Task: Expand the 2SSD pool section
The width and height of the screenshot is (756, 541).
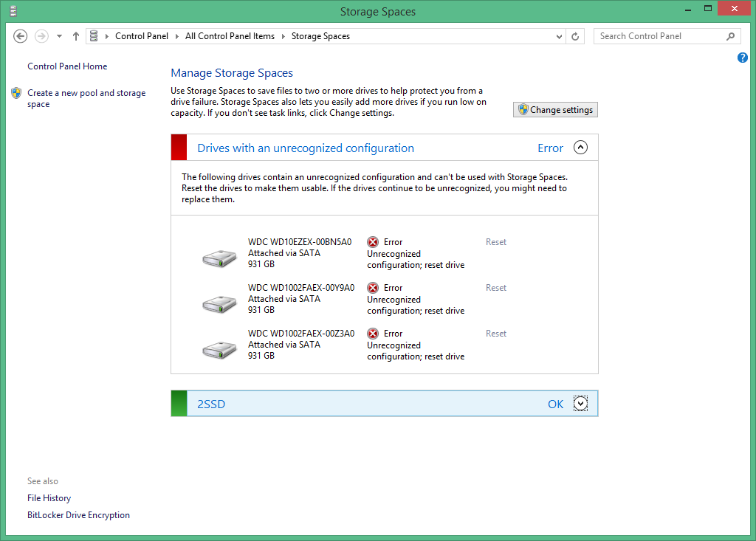Action: pos(580,404)
